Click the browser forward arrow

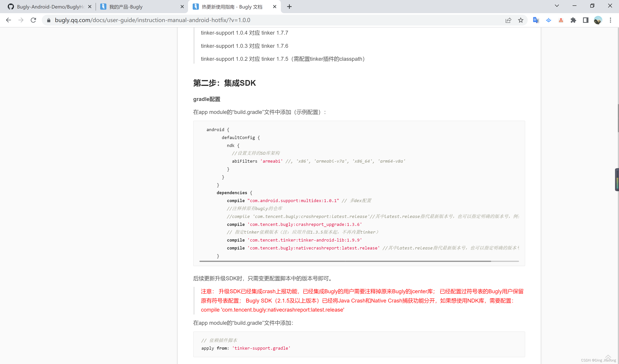pyautogui.click(x=21, y=20)
